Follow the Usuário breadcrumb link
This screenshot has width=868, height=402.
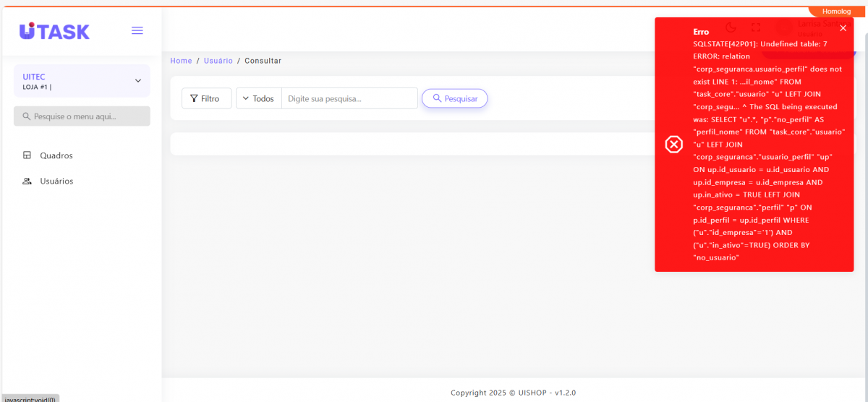218,61
